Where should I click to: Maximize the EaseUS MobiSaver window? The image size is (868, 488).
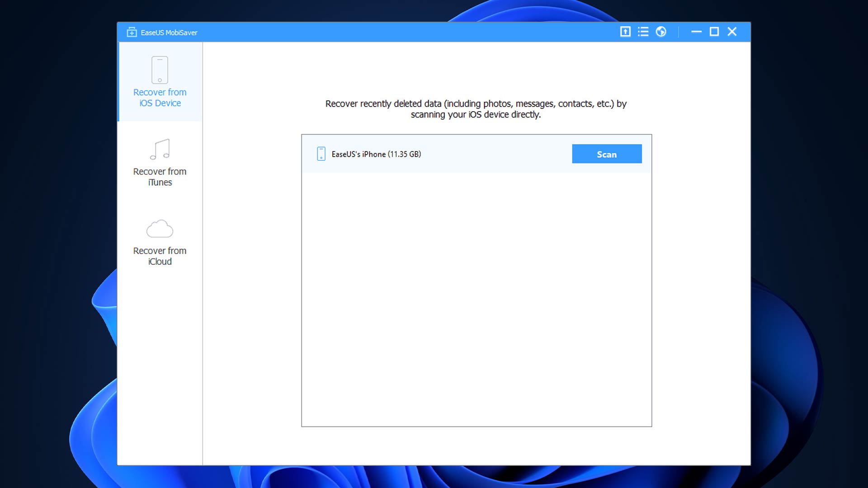click(714, 32)
